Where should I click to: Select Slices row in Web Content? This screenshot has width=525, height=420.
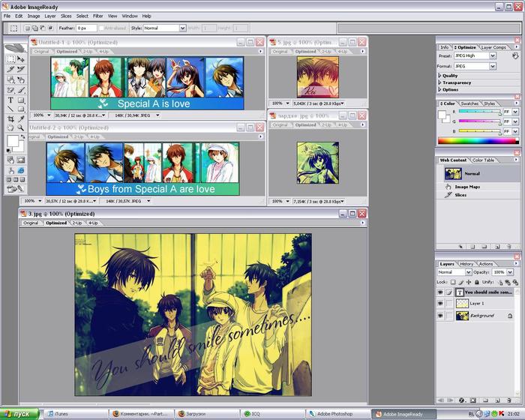[x=460, y=195]
